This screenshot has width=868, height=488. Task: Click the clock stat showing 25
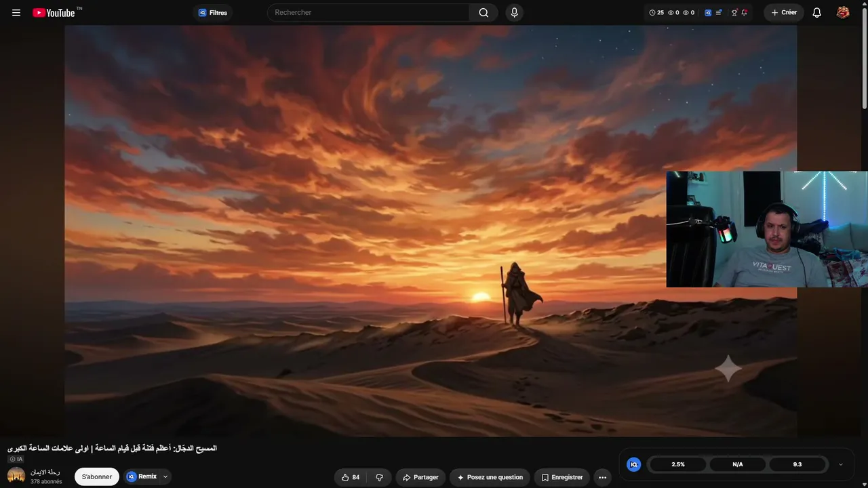tap(656, 13)
